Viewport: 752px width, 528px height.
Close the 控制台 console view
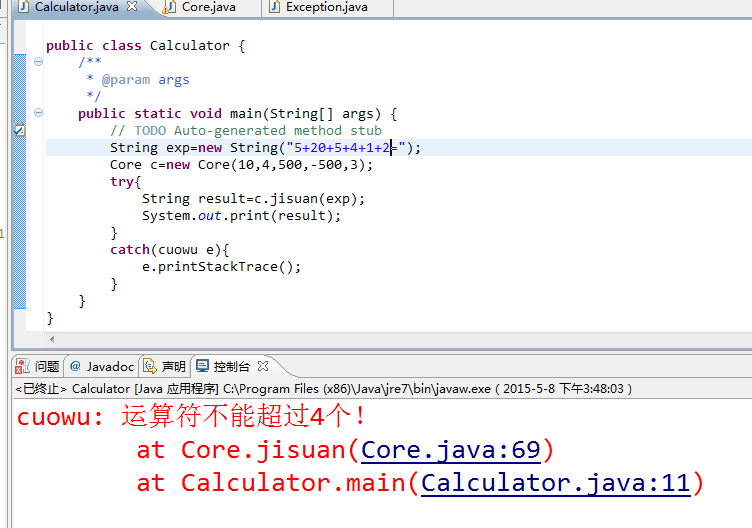pyautogui.click(x=263, y=366)
